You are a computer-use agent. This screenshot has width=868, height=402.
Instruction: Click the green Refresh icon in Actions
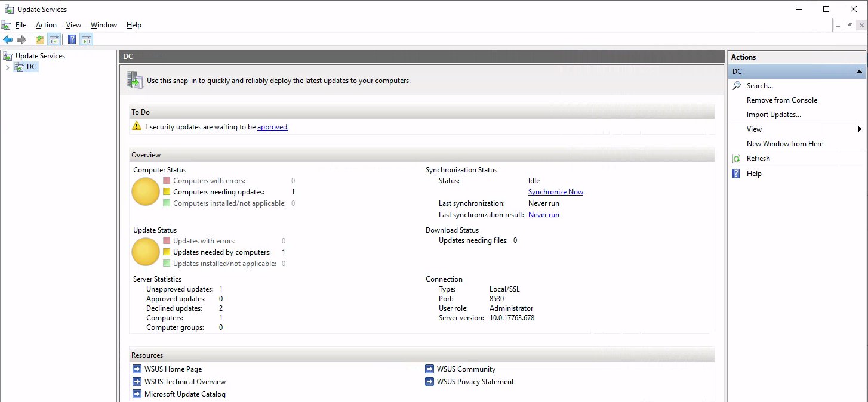pos(737,159)
